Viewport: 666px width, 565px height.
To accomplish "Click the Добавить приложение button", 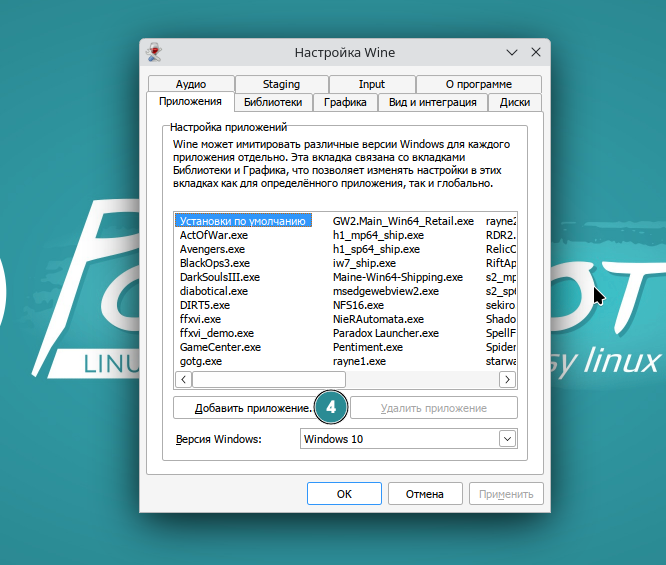I will [250, 408].
